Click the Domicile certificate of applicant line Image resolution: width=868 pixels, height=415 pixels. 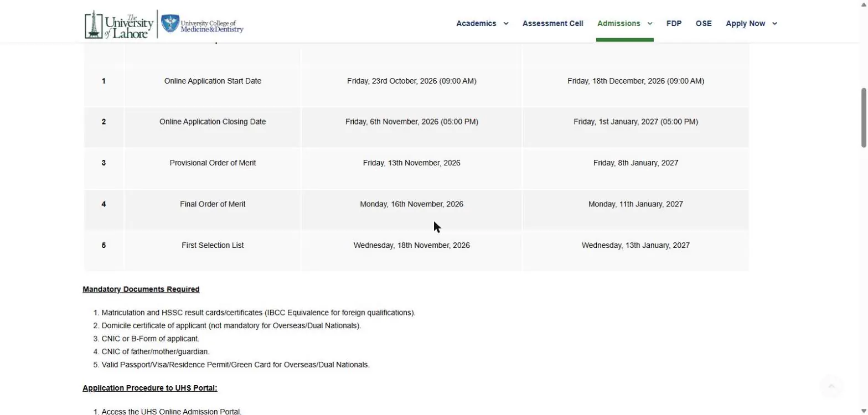[x=231, y=326]
